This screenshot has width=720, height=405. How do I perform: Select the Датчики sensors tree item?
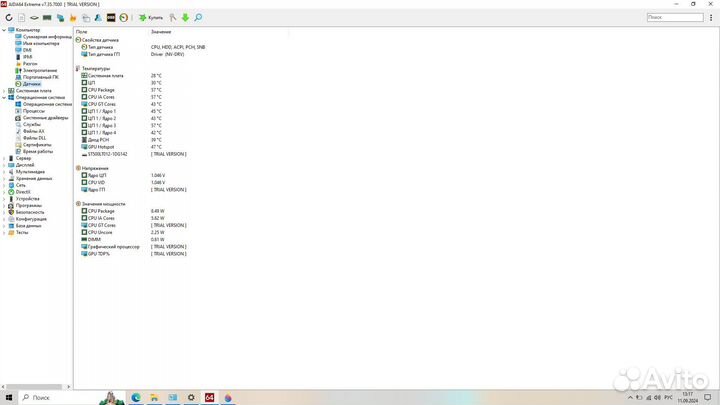[x=32, y=84]
